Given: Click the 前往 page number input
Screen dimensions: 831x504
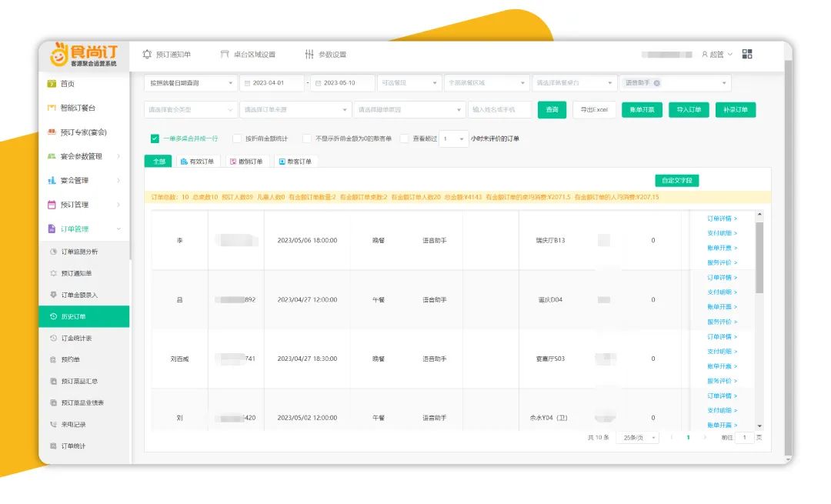Looking at the screenshot, I should [745, 438].
